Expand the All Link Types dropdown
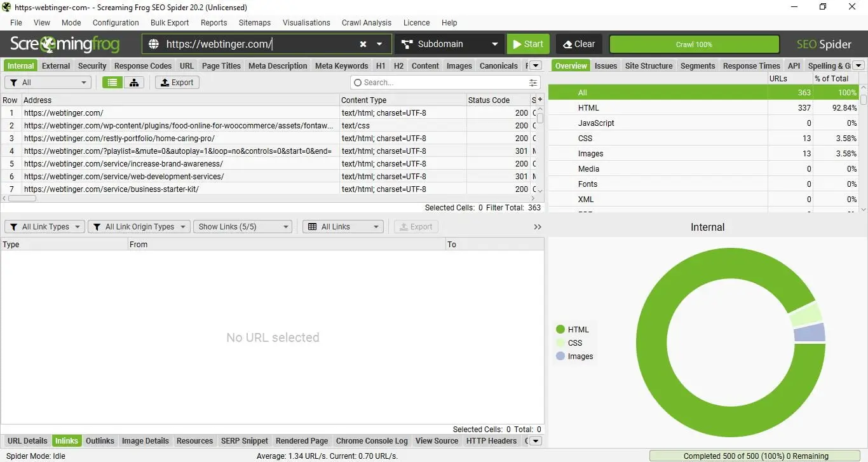This screenshot has height=462, width=868. click(44, 227)
